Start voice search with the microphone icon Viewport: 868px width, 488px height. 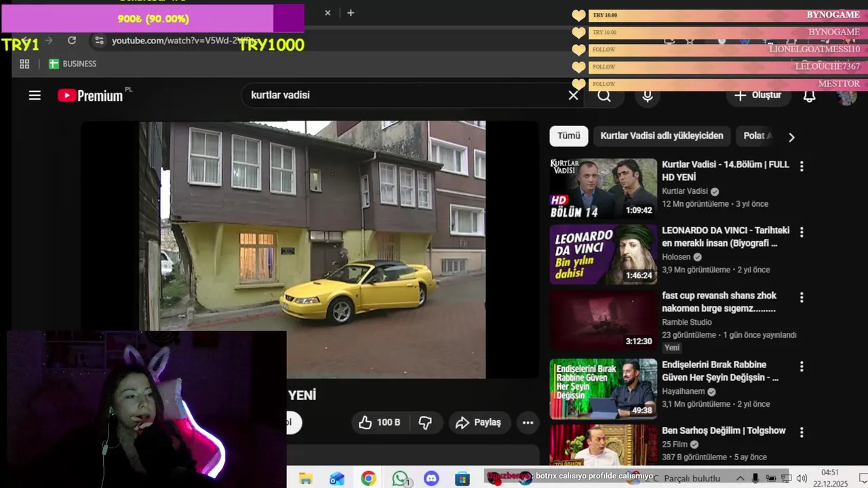coord(648,96)
